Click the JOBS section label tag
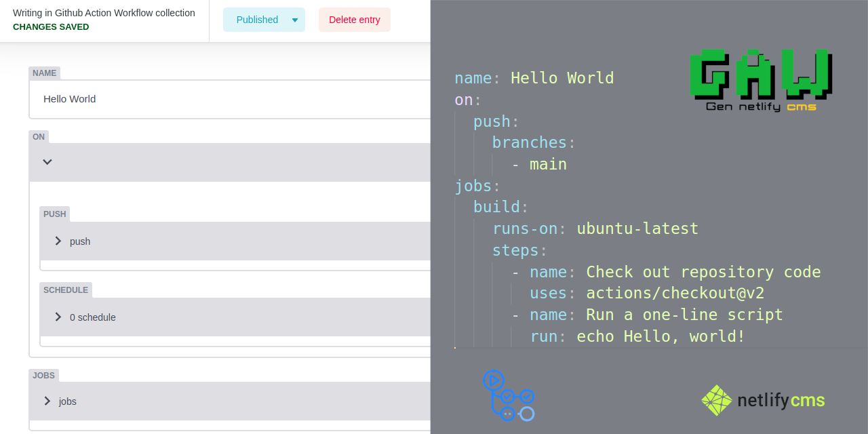This screenshot has width=868, height=434. 43,375
